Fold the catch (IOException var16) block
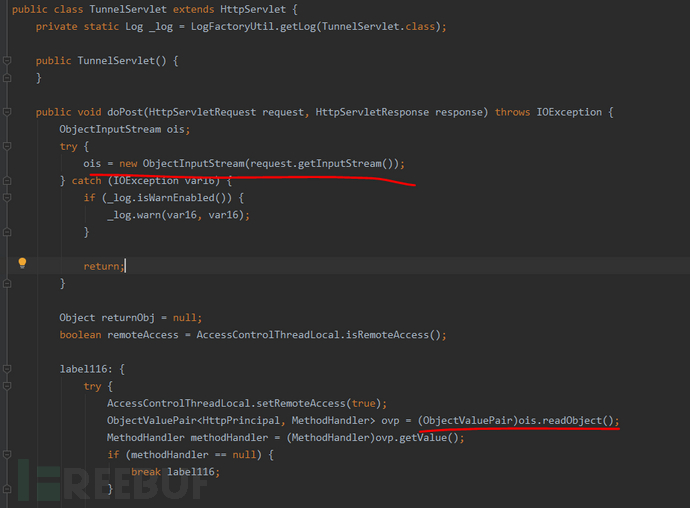 coord(7,180)
